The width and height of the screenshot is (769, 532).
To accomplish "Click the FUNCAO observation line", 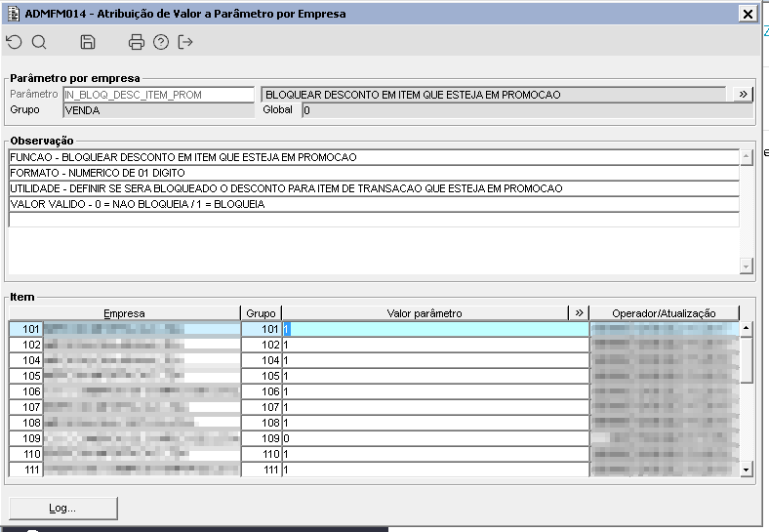I will (x=374, y=157).
